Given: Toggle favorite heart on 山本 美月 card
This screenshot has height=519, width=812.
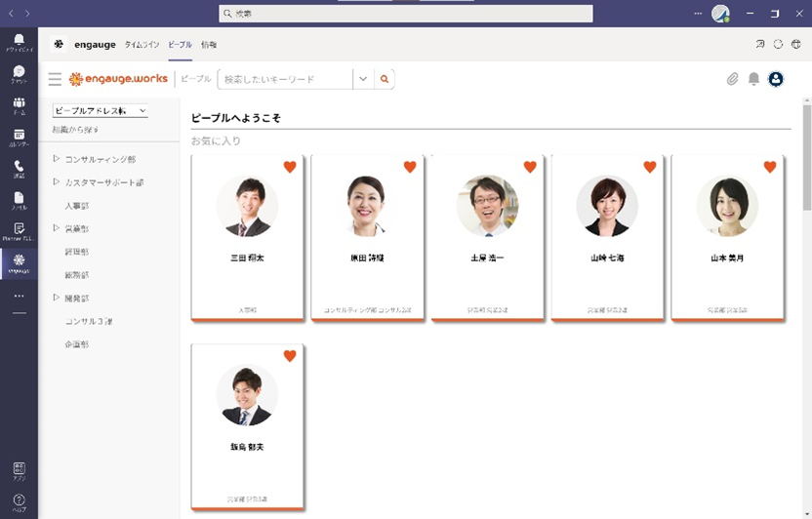Looking at the screenshot, I should (x=770, y=167).
